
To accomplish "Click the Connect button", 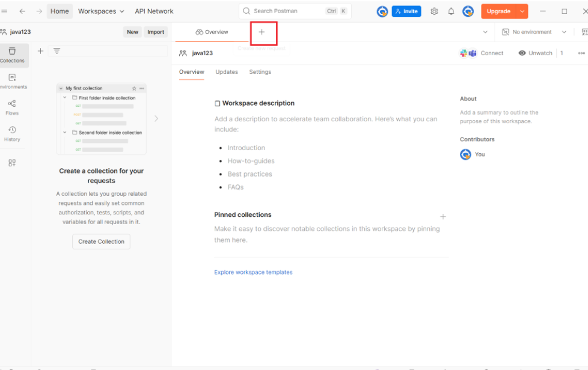I will [492, 53].
